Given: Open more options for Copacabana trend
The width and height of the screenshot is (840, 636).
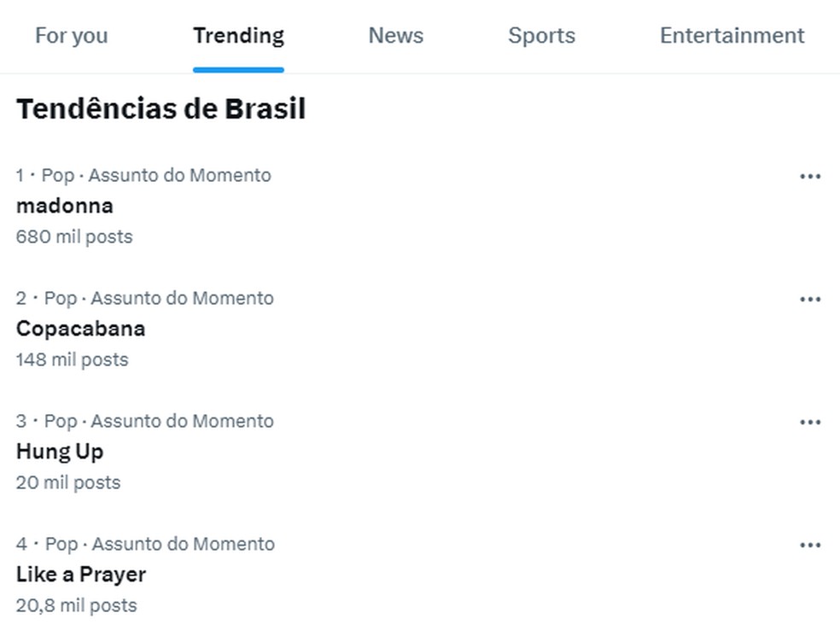Looking at the screenshot, I should tap(810, 299).
